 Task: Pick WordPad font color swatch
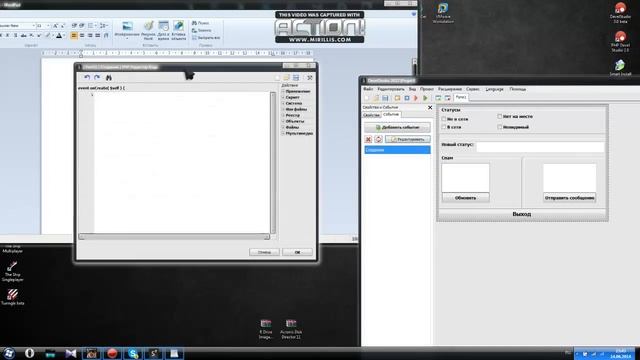[x=59, y=36]
